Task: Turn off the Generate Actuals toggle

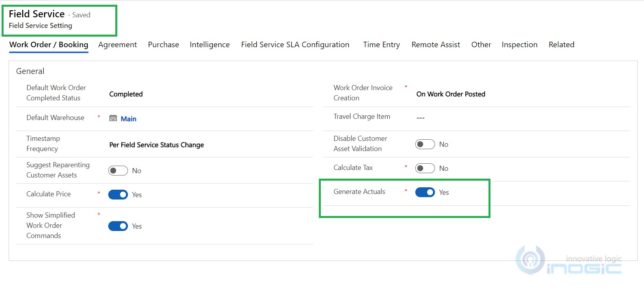Action: click(x=425, y=192)
